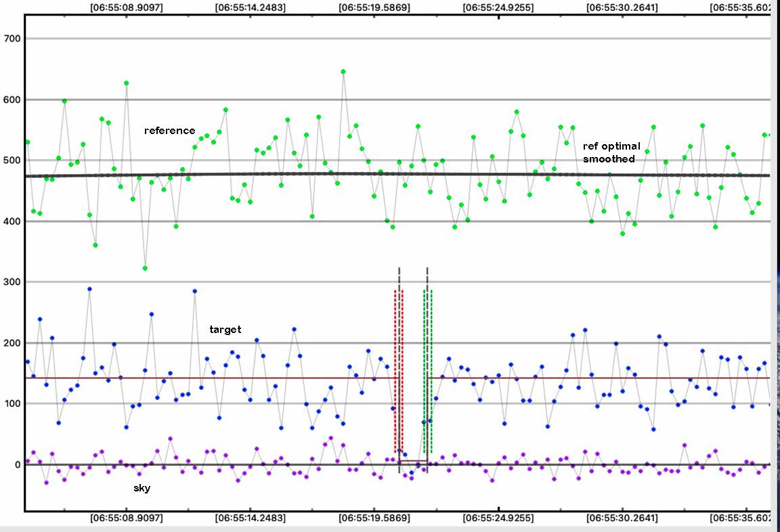
Task: Click top axis timestamp 06:55:19.5869
Action: [x=374, y=8]
